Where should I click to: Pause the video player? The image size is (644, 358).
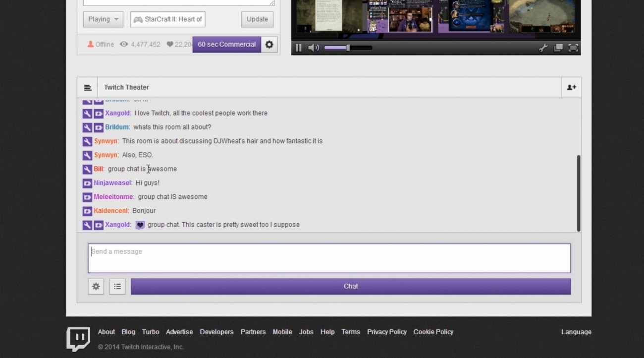299,48
